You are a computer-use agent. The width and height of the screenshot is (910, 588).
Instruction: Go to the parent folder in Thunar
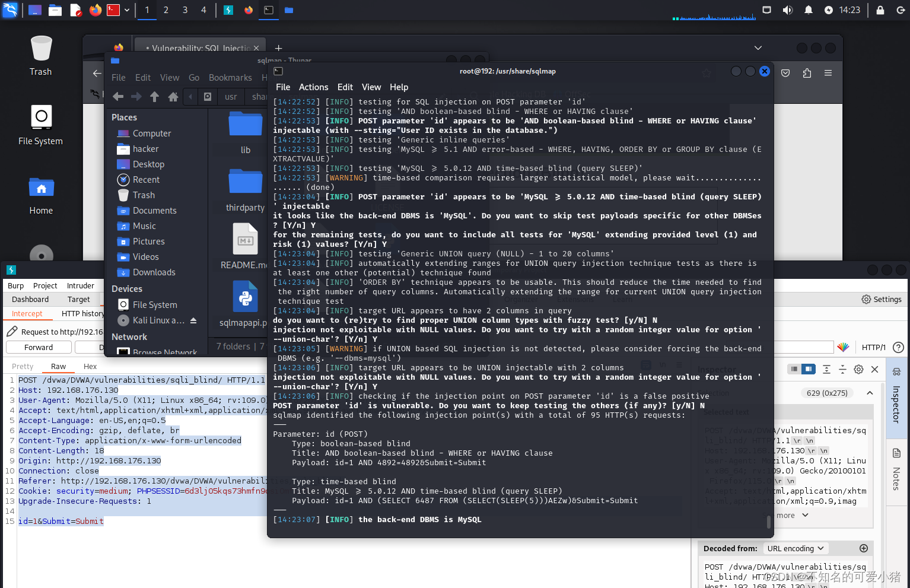pos(154,97)
